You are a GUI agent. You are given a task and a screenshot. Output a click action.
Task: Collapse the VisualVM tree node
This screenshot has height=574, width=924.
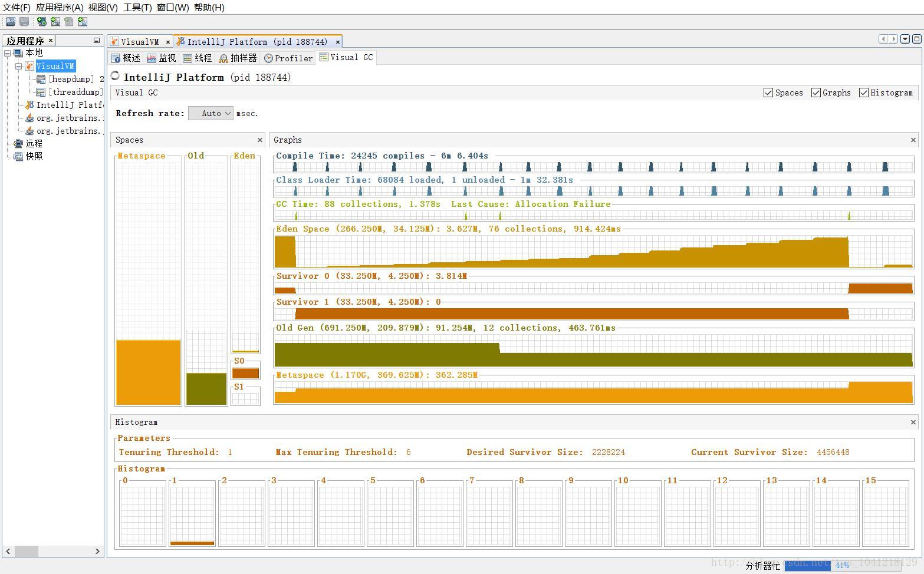(19, 66)
